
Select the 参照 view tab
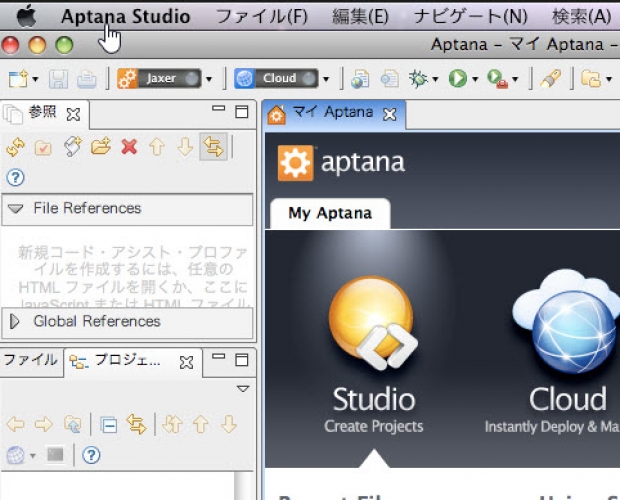click(x=42, y=112)
